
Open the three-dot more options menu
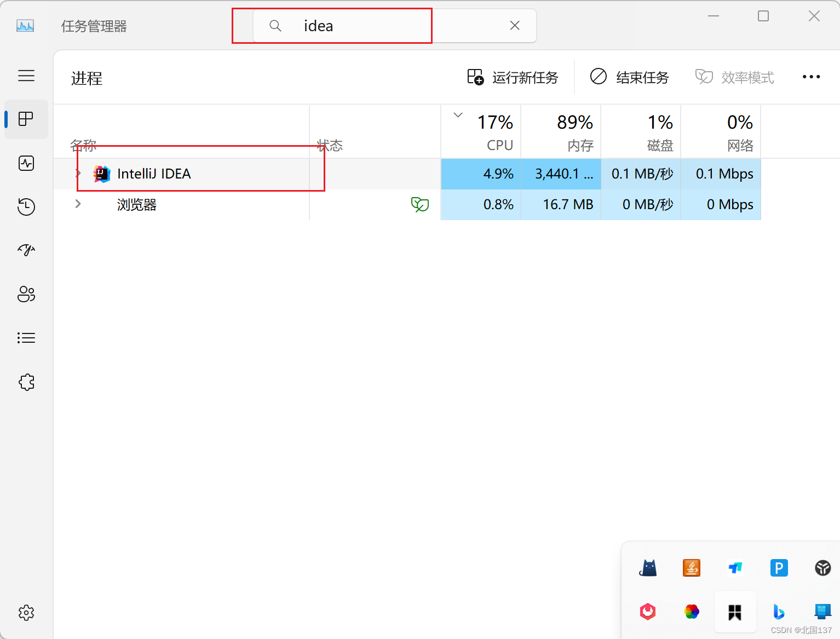click(811, 77)
